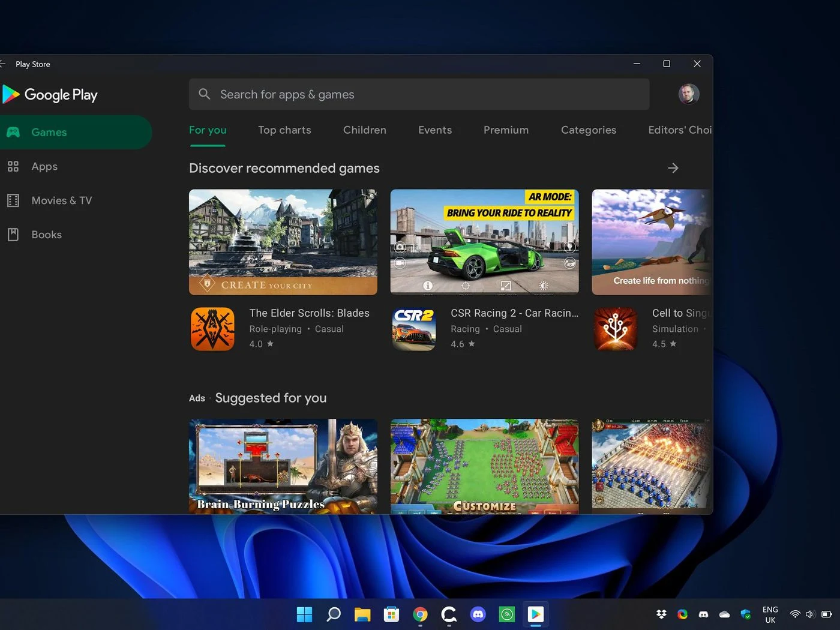The height and width of the screenshot is (630, 840).
Task: Click the search magnifier icon
Action: [205, 94]
